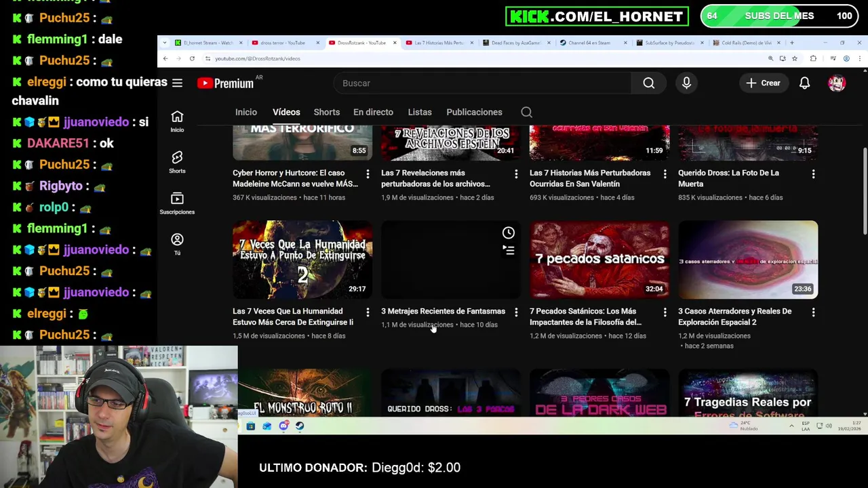This screenshot has width=868, height=488.
Task: Open more options for Foto De La Muerta
Action: click(x=813, y=174)
